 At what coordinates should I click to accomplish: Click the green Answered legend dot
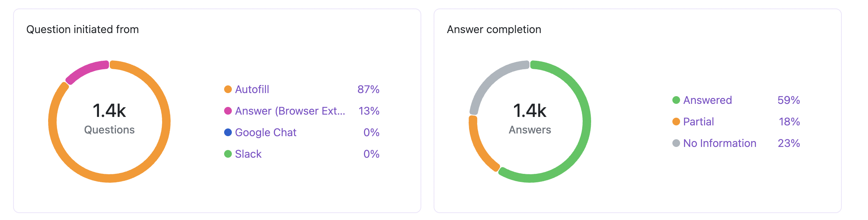(676, 100)
